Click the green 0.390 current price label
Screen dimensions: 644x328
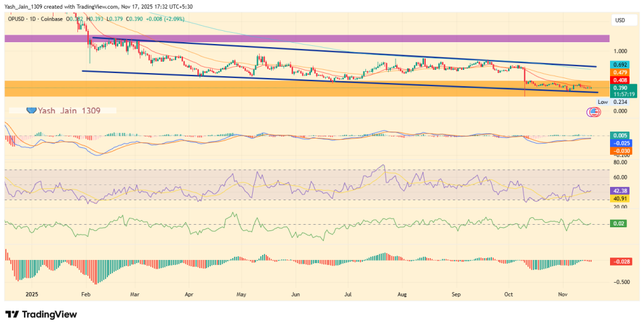[619, 88]
